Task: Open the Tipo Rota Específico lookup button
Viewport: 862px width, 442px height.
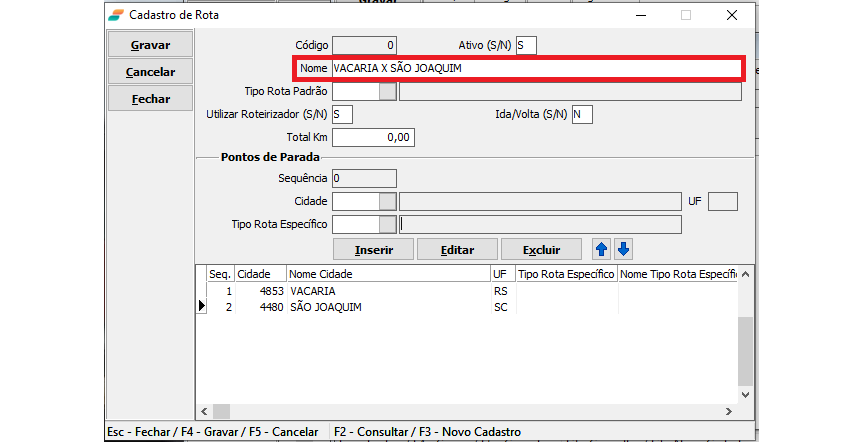Action: (x=388, y=224)
